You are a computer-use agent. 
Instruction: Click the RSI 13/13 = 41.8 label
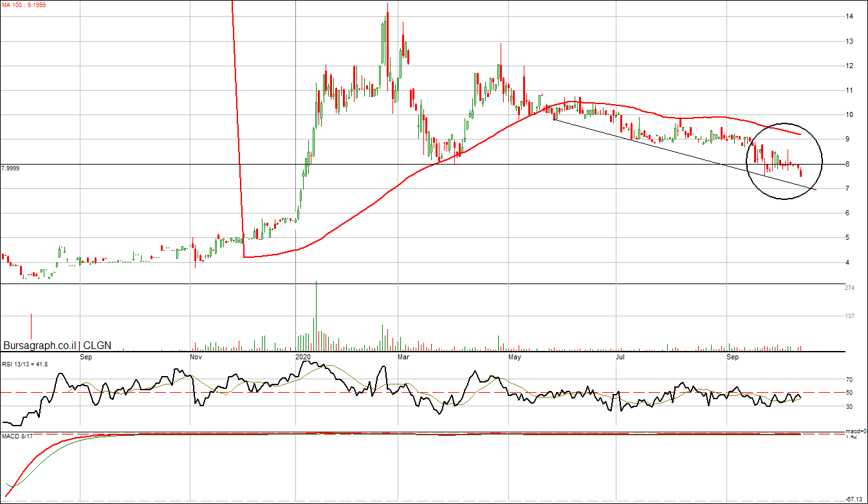25,364
